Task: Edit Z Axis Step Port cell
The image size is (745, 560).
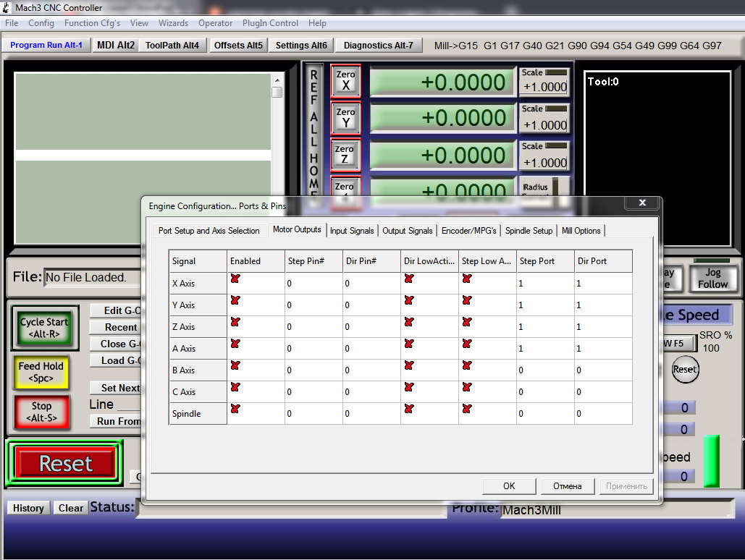Action: [x=545, y=327]
